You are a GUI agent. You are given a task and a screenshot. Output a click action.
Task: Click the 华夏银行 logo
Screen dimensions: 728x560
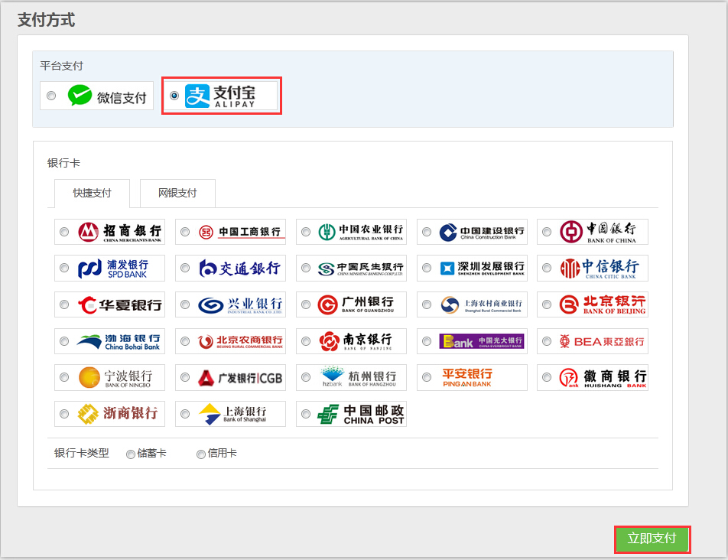pyautogui.click(x=120, y=304)
